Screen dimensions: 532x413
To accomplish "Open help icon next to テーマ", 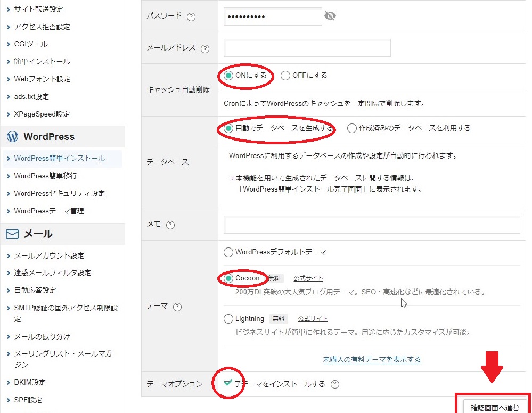I will 177,307.
